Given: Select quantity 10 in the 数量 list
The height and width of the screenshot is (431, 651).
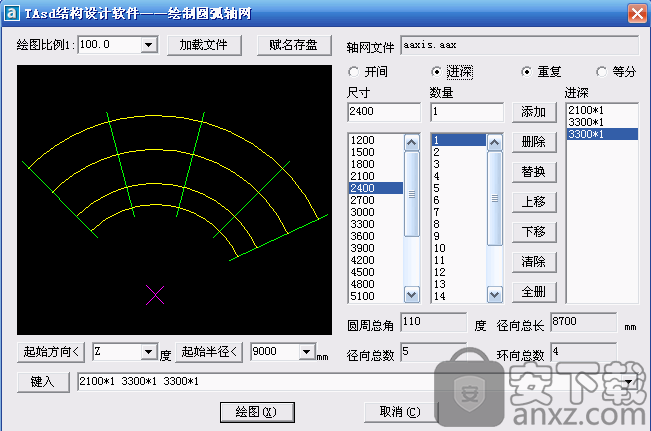Looking at the screenshot, I should pos(459,248).
